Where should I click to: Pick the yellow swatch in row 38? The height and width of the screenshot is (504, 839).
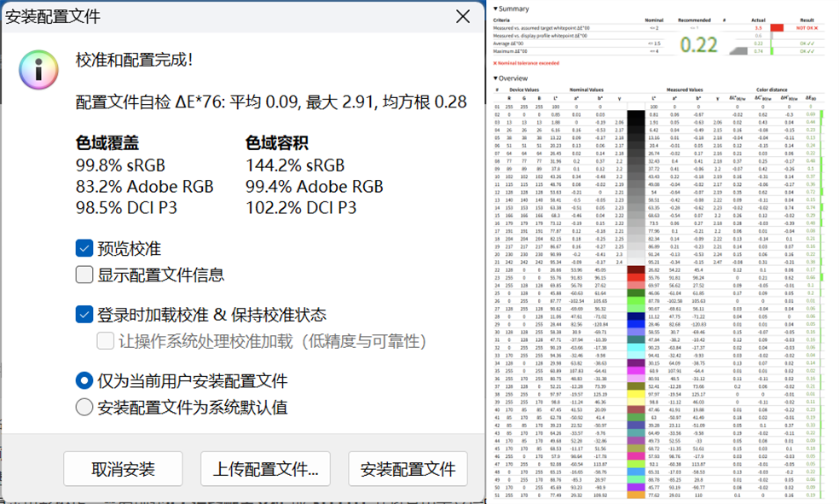tap(637, 394)
